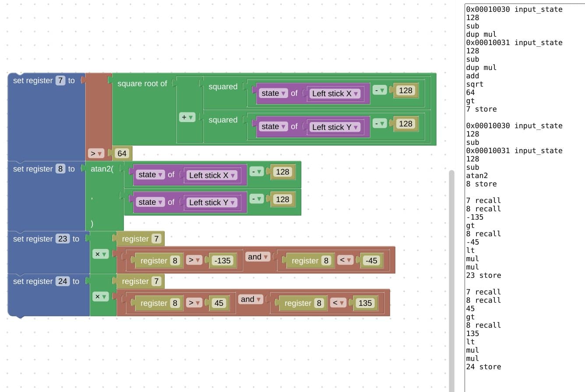
Task: Open the '×' operator dropdown in register 24 block
Action: click(x=101, y=297)
